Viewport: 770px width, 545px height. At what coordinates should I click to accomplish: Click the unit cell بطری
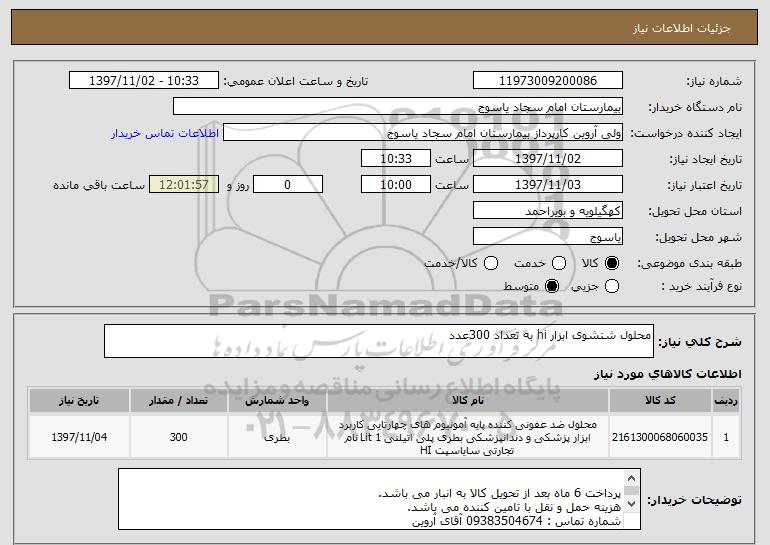click(277, 437)
